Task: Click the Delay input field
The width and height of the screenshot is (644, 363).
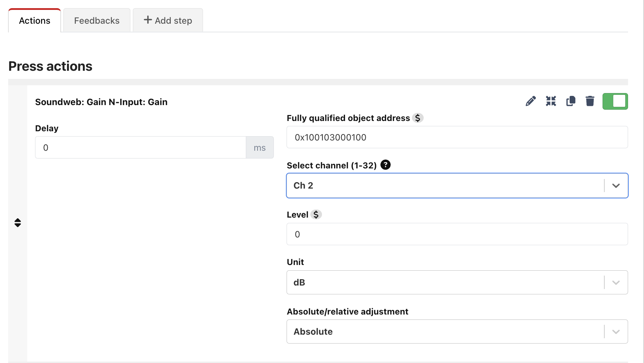Action: coord(140,148)
